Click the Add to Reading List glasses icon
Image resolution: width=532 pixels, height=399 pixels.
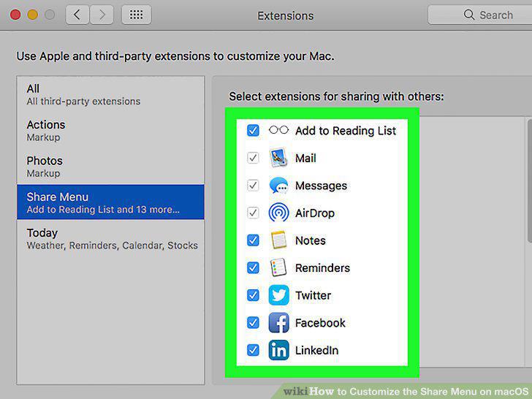click(278, 130)
